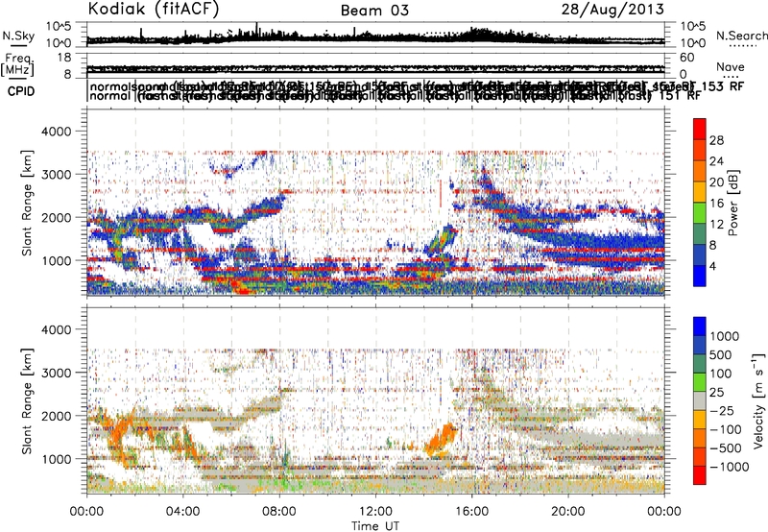
Task: Select the 'Power [dB]' colorbar title
Action: coord(733,203)
